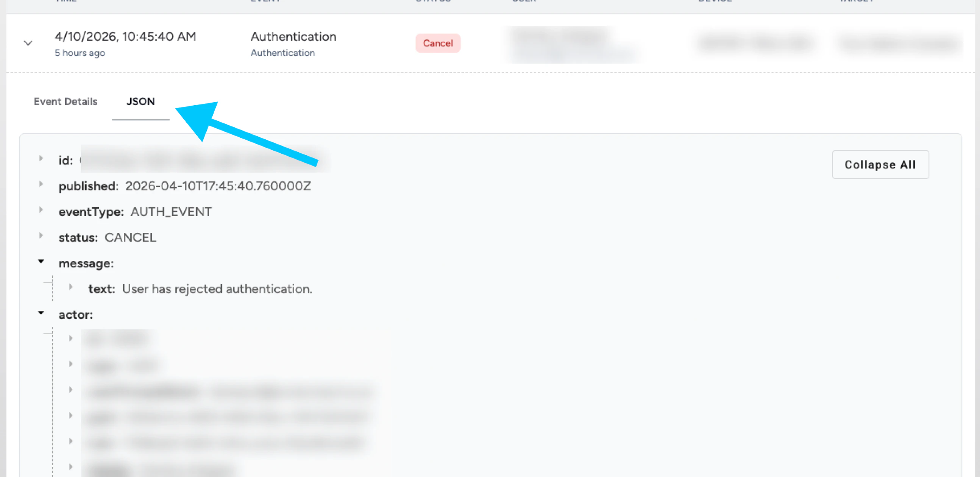The height and width of the screenshot is (477, 980).
Task: Click the AUTH_EVENT value
Action: pyautogui.click(x=171, y=212)
